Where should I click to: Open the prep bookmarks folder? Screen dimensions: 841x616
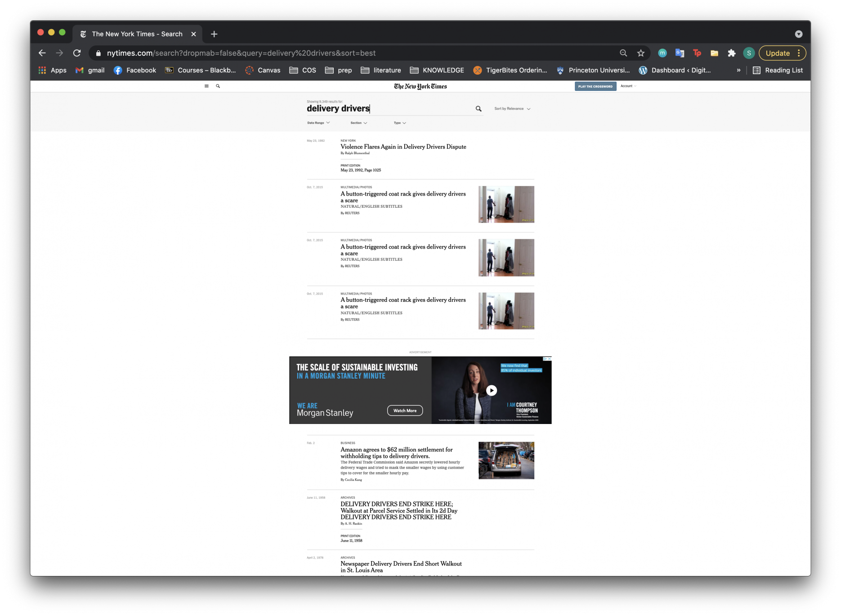(339, 70)
